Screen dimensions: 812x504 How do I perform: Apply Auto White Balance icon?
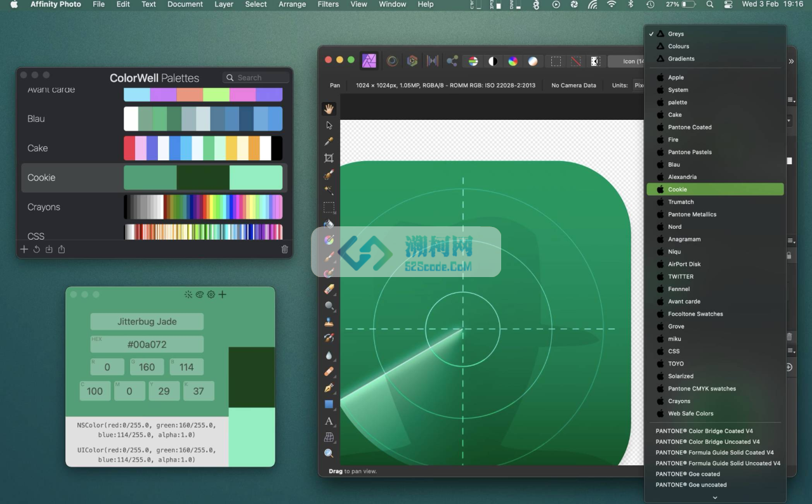click(x=533, y=61)
